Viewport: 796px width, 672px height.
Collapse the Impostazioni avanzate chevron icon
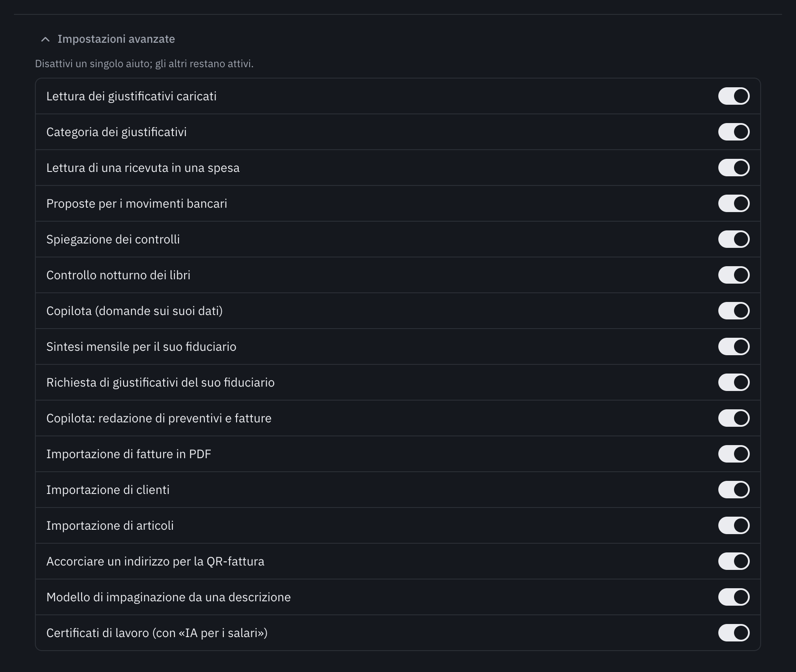click(45, 39)
